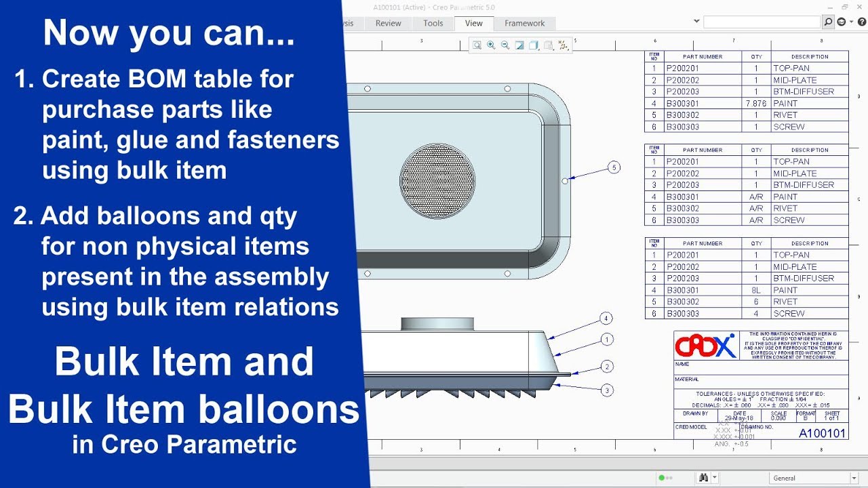Click DESCRIPTION header in first BOM table
This screenshot has height=488, width=868.
point(810,57)
